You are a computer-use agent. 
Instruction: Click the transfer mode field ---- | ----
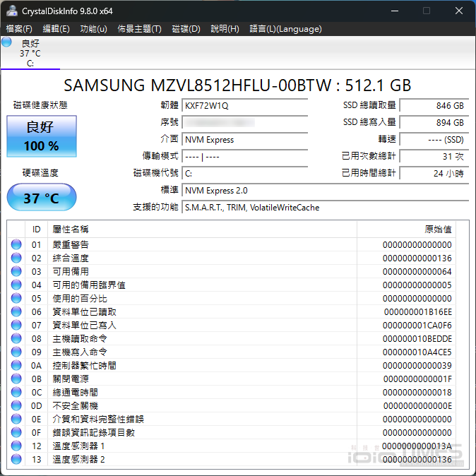[244, 157]
